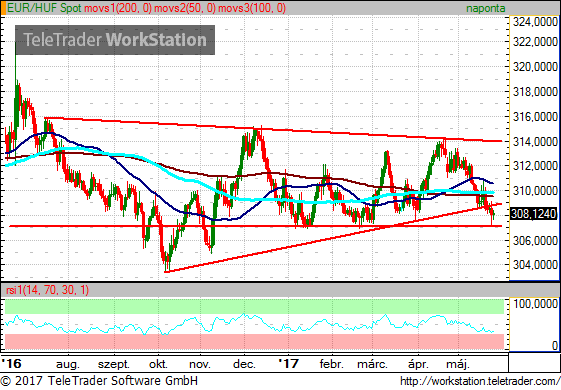Open the workstation.teletrader.com link
The width and height of the screenshot is (561, 390).
coord(480,381)
